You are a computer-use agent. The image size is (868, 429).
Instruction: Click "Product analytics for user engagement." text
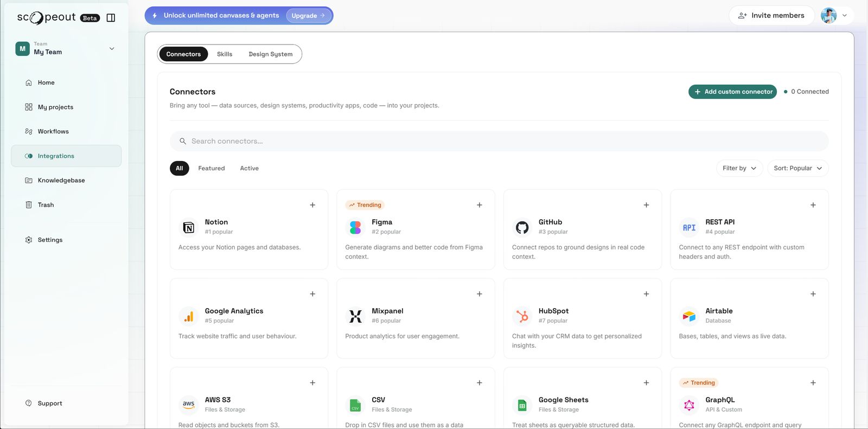pyautogui.click(x=403, y=336)
